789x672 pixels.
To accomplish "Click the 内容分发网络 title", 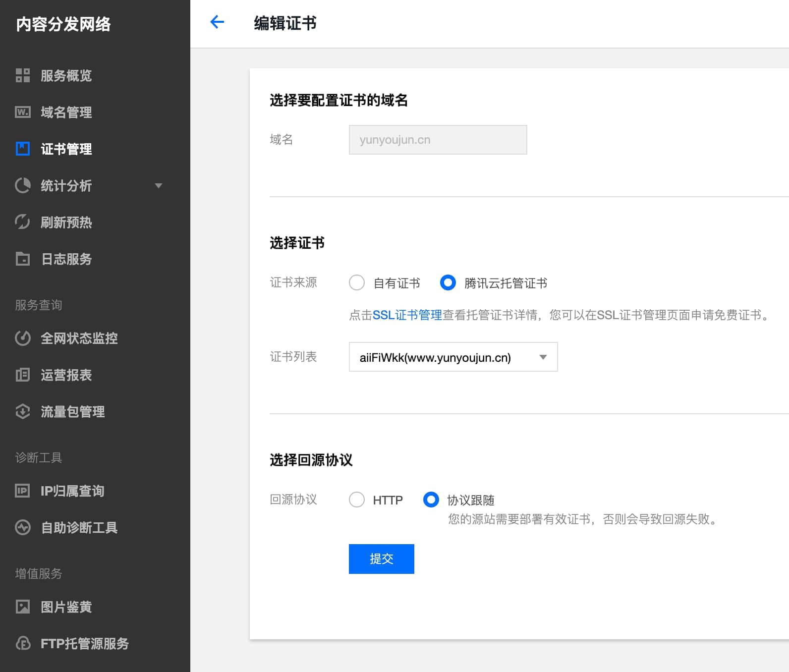I will 63,24.
